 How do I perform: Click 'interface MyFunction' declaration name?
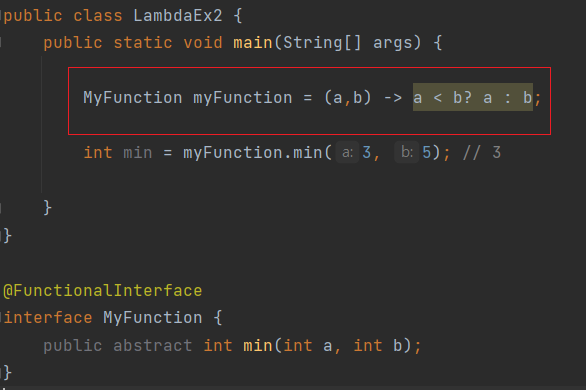tap(152, 318)
